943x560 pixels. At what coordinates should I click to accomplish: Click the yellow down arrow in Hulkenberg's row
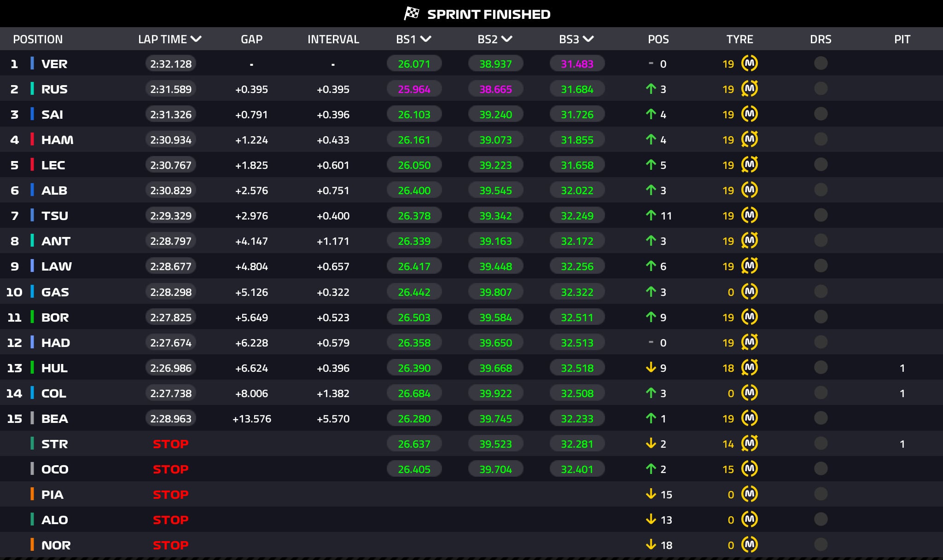tap(651, 367)
